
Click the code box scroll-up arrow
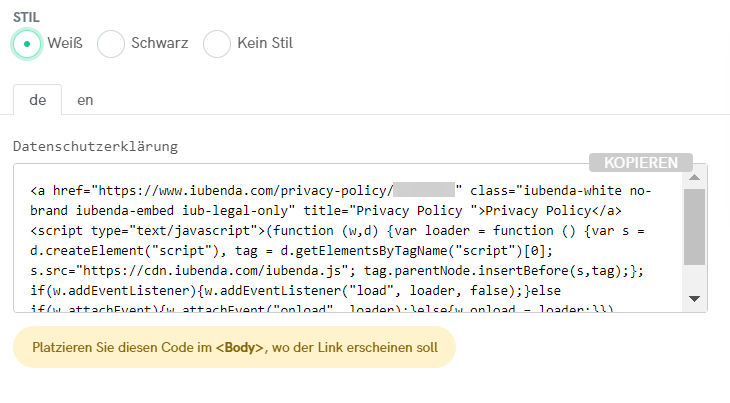pyautogui.click(x=695, y=176)
